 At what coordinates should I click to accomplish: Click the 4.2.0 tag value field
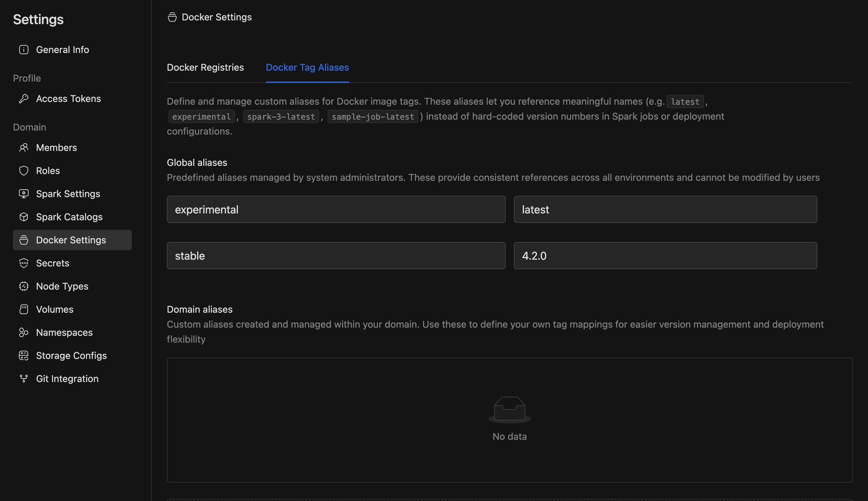pyautogui.click(x=665, y=256)
